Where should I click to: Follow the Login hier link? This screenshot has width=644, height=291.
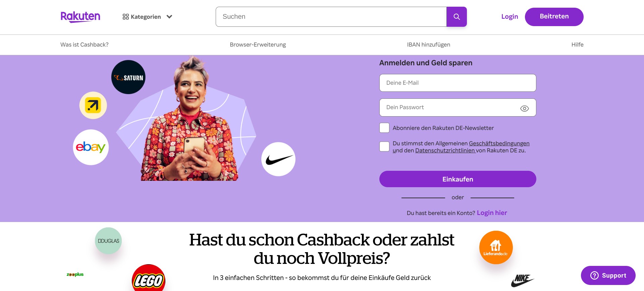492,213
